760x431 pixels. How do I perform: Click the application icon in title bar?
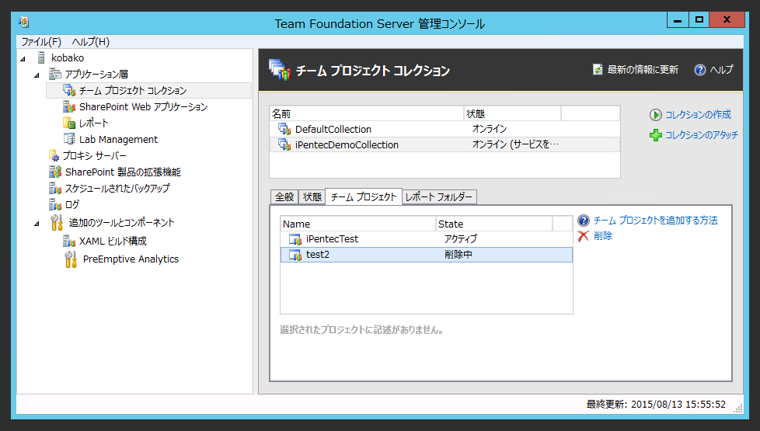click(23, 22)
